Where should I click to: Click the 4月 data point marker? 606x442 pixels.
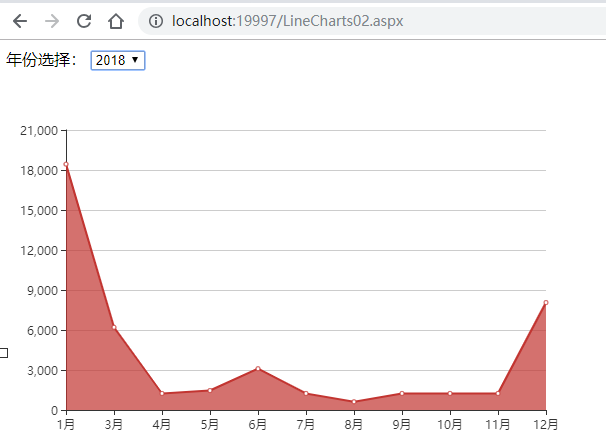pos(162,393)
